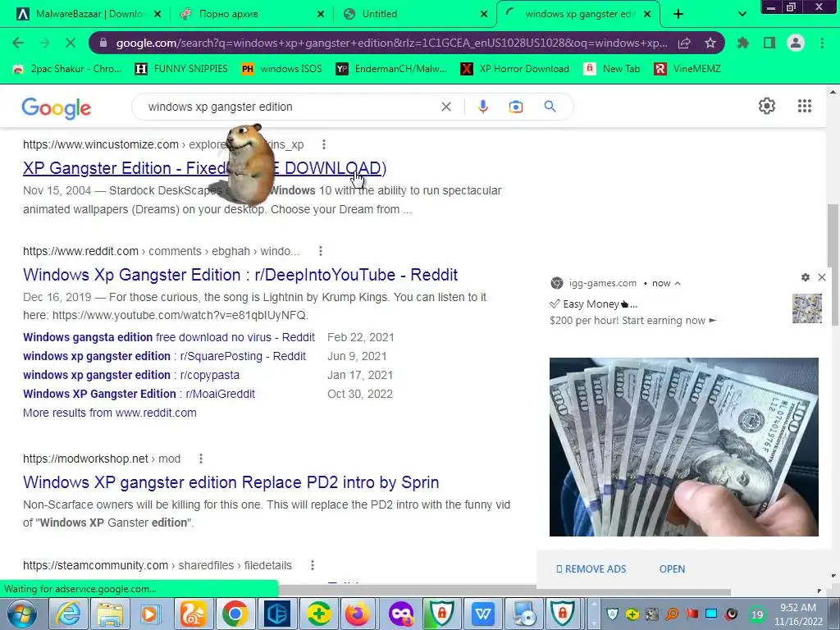Image resolution: width=840 pixels, height=630 pixels.
Task: Launch Internet Explorer from the taskbar
Action: point(68,614)
